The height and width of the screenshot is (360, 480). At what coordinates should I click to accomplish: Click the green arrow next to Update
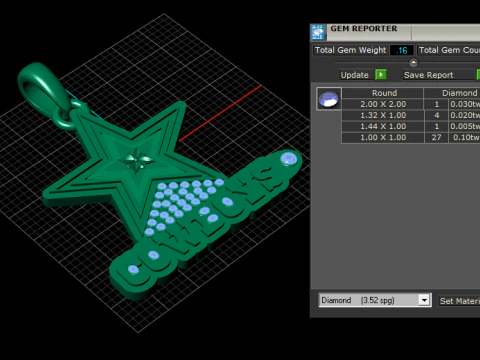tap(381, 75)
